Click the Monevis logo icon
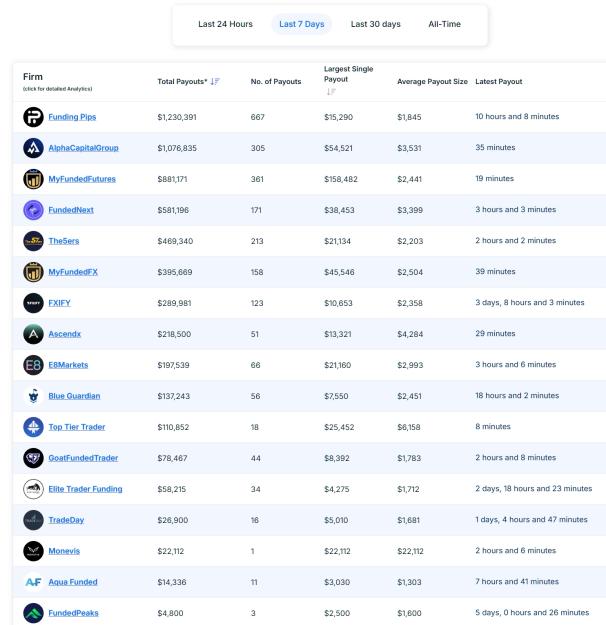Screen dimensions: 606x625 (x=33, y=551)
